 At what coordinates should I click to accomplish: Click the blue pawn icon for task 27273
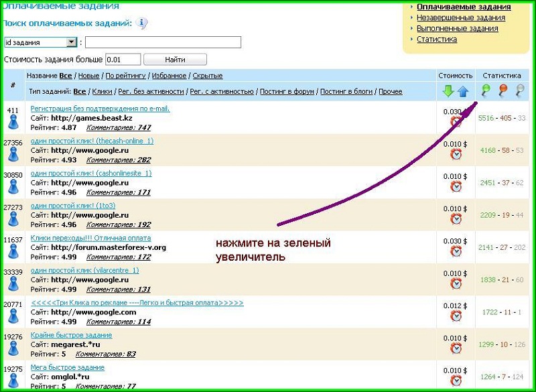pyautogui.click(x=13, y=219)
